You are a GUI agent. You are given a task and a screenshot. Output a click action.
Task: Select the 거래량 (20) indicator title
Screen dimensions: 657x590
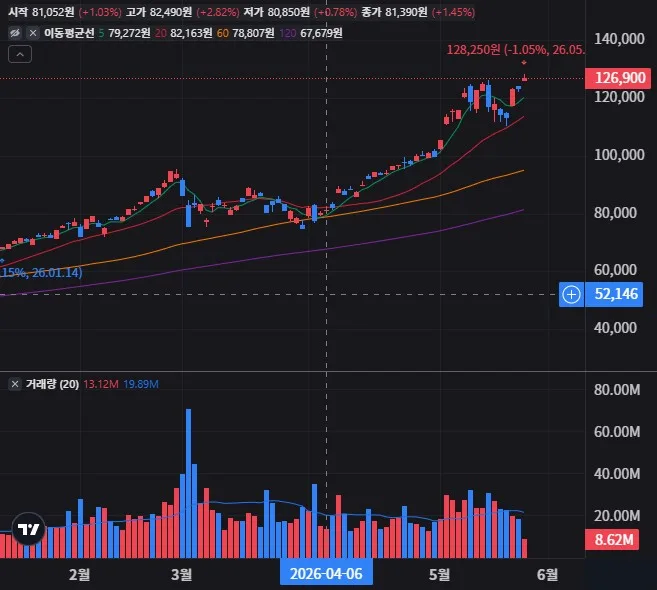pyautogui.click(x=52, y=384)
